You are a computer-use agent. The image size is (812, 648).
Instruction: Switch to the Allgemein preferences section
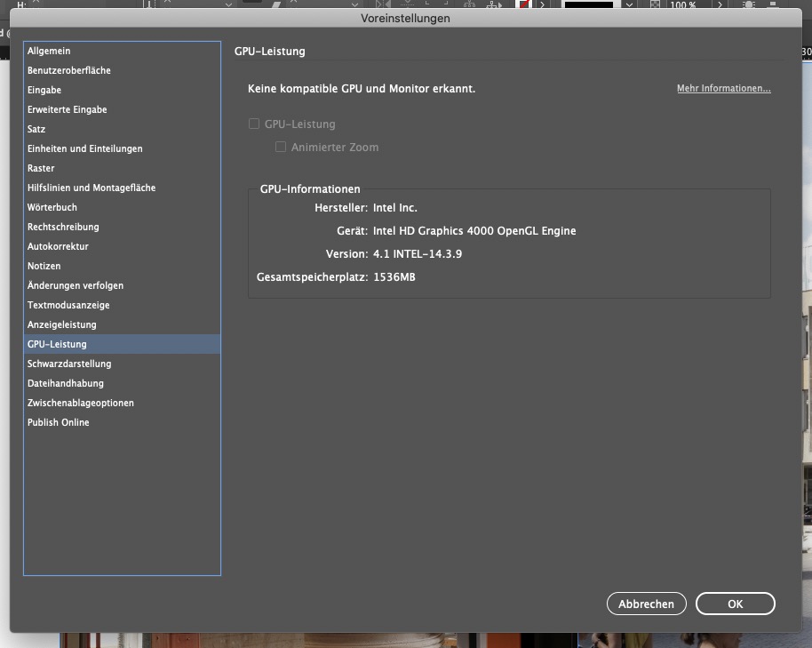click(48, 51)
